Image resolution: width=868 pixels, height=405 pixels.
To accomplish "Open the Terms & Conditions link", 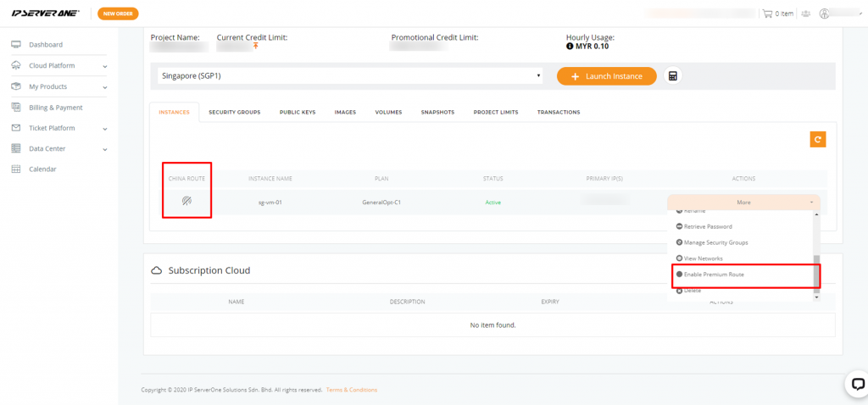I will tap(352, 390).
